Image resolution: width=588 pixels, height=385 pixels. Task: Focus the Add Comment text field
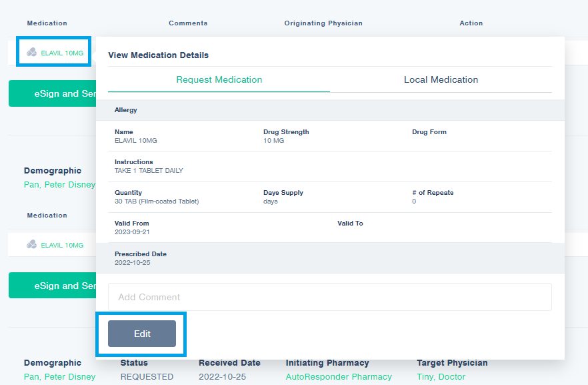coord(329,297)
